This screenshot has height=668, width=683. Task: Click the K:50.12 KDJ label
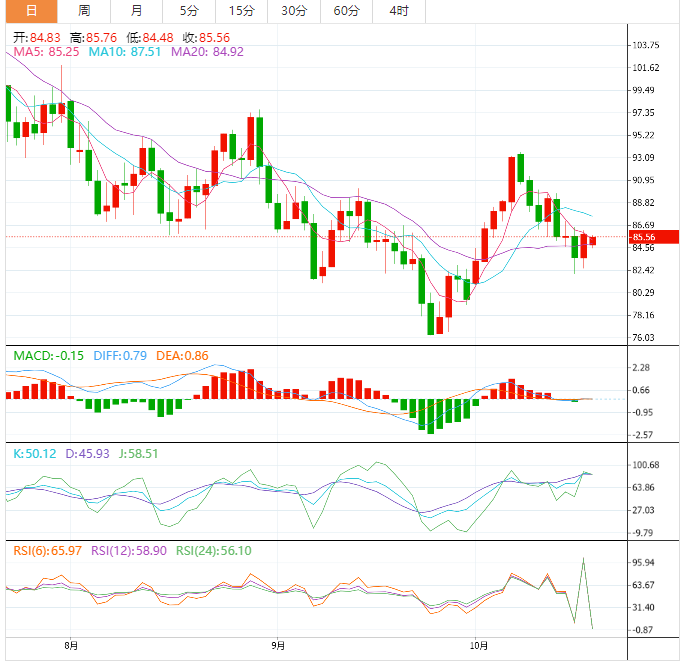(35, 454)
